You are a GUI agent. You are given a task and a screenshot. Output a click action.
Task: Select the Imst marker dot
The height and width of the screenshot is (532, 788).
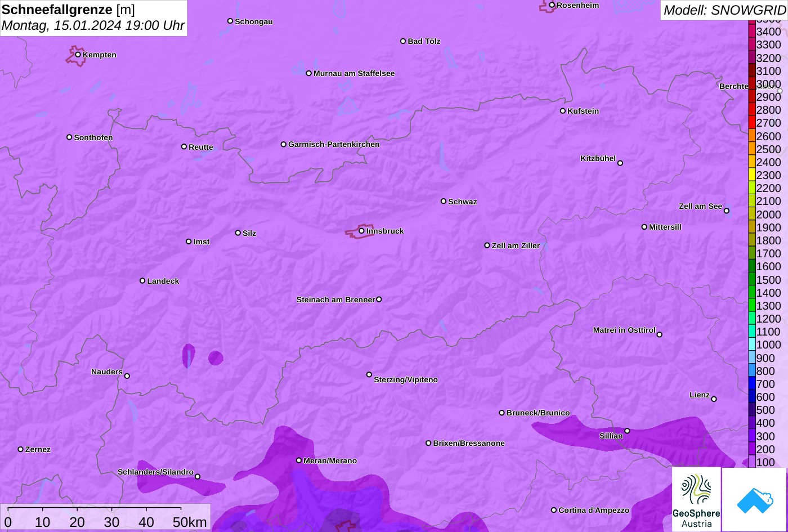click(189, 242)
